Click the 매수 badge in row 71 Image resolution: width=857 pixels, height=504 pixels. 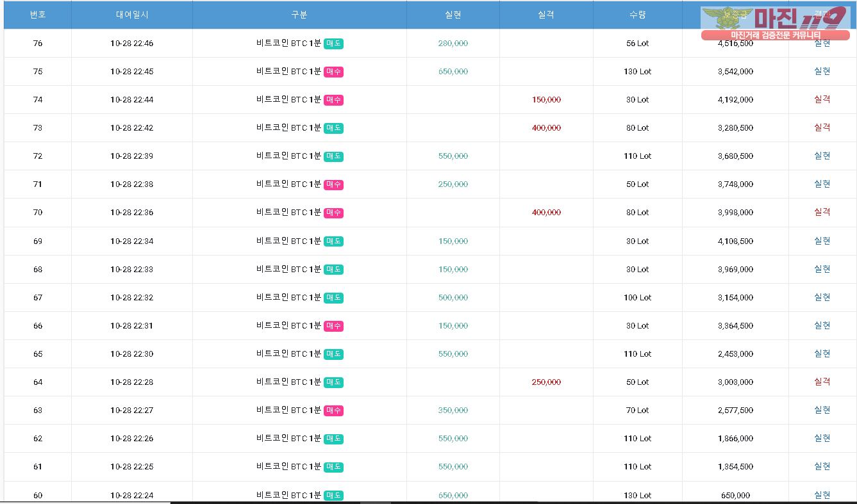333,184
